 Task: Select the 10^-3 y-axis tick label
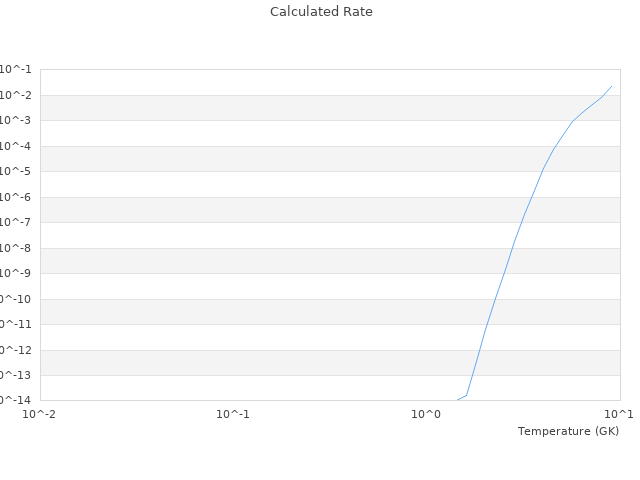[15, 121]
